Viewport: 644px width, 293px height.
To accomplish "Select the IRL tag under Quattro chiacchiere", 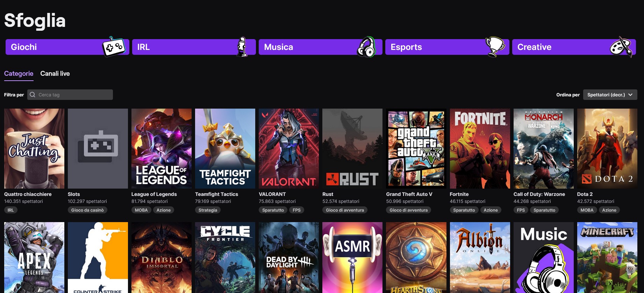I will tap(11, 210).
